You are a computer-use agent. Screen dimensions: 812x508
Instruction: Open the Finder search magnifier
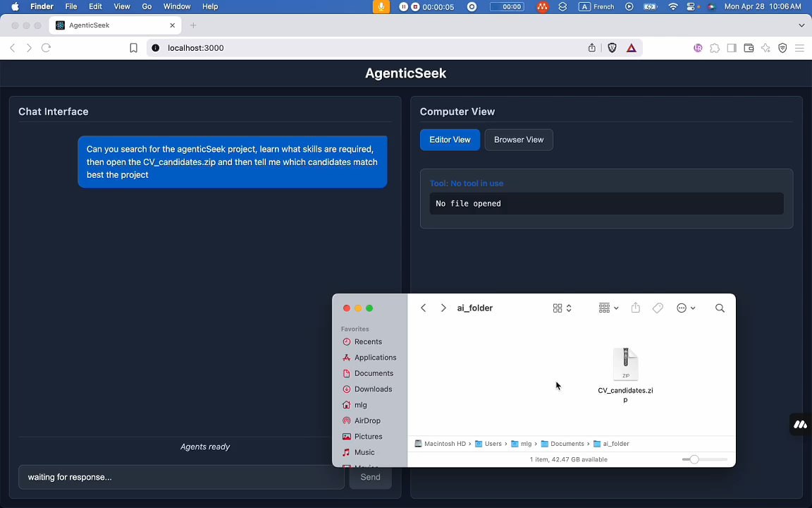click(x=720, y=308)
